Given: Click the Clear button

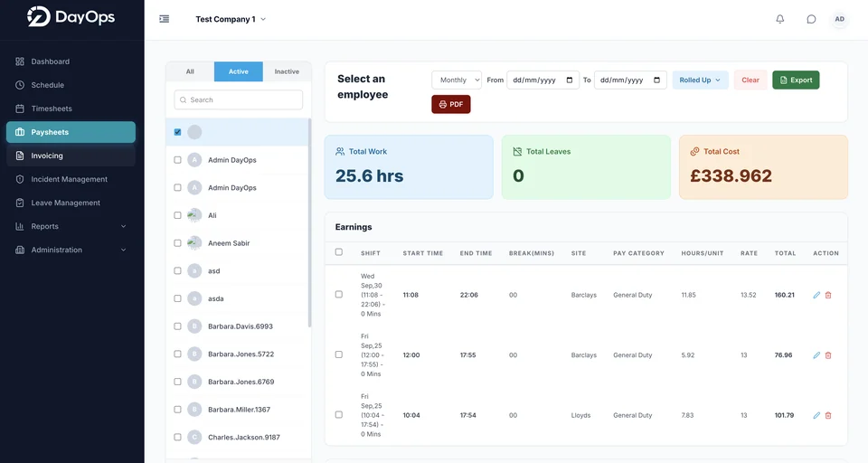Looking at the screenshot, I should click(x=750, y=80).
